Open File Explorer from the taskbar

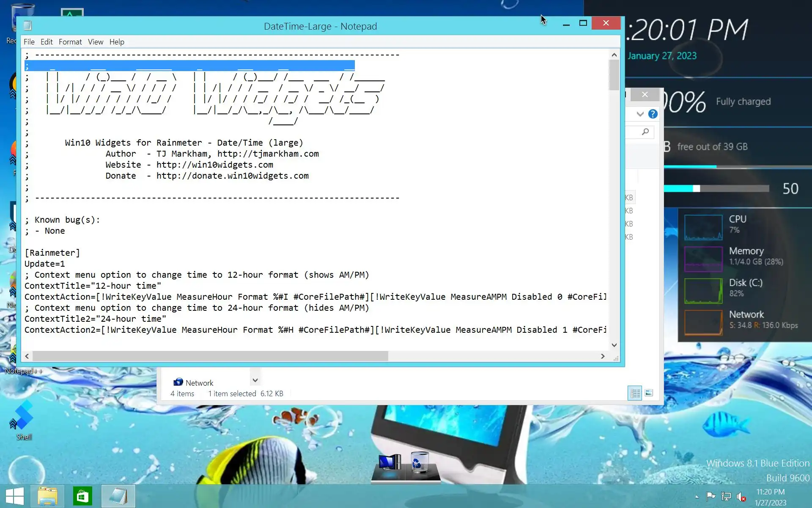[x=47, y=496]
